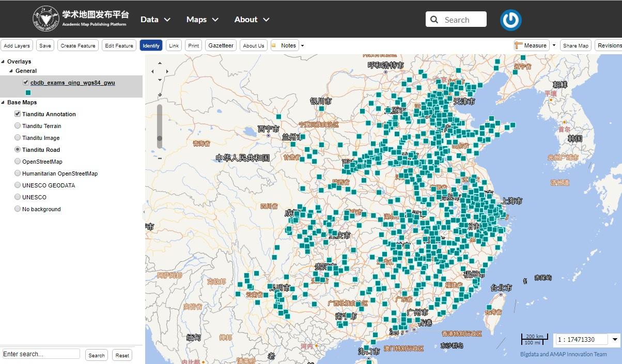
Task: Pan the map right with the arrow
Action: click(x=166, y=71)
